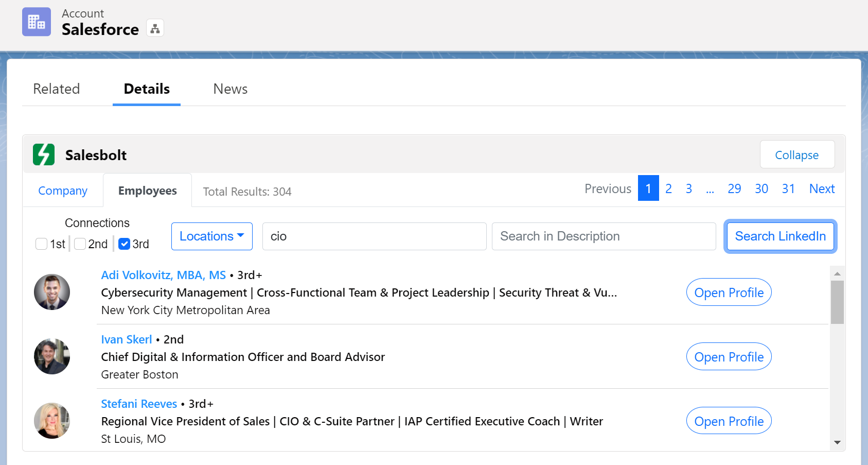The width and height of the screenshot is (868, 465).
Task: Go to the Next results page
Action: (822, 189)
